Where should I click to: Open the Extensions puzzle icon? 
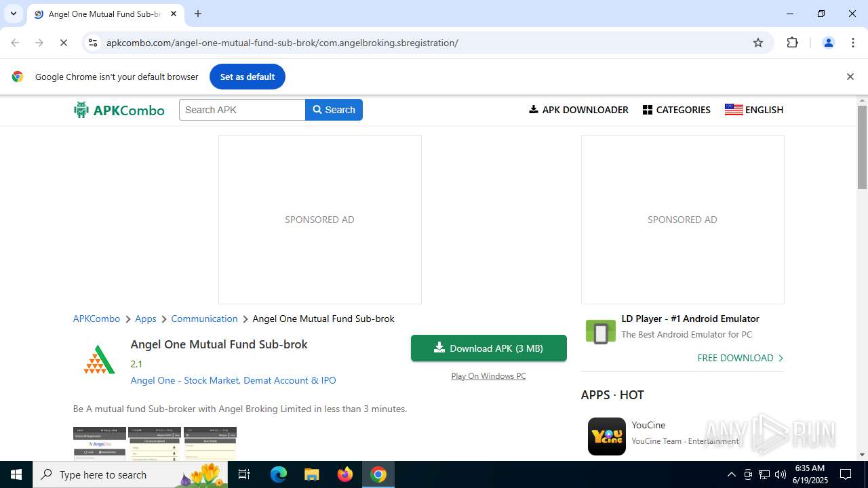792,43
